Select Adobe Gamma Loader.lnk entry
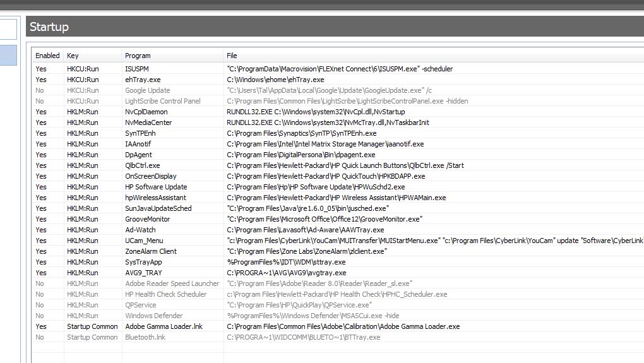The height and width of the screenshot is (363, 644). click(164, 326)
